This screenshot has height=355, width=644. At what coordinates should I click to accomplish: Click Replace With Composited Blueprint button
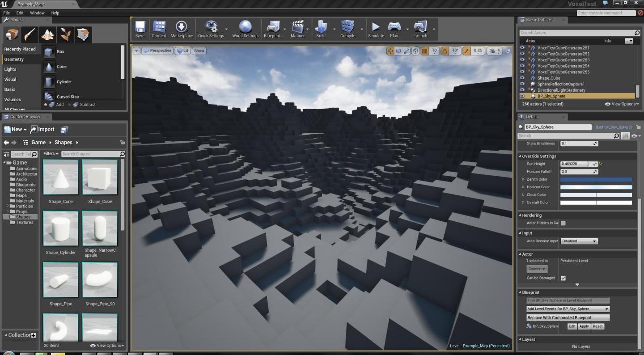click(x=568, y=317)
